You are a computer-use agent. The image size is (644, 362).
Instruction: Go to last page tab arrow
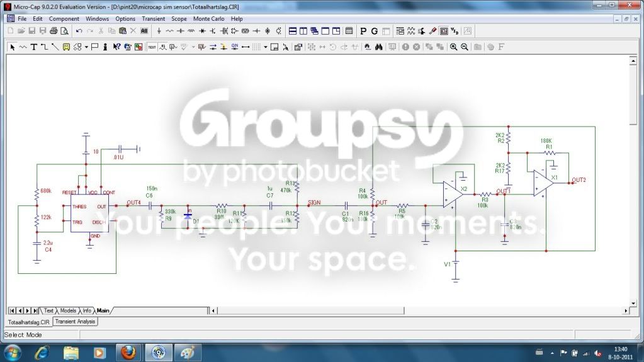click(35, 310)
